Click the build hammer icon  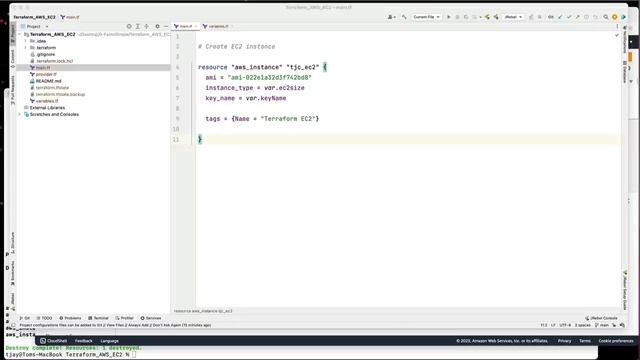(404, 17)
